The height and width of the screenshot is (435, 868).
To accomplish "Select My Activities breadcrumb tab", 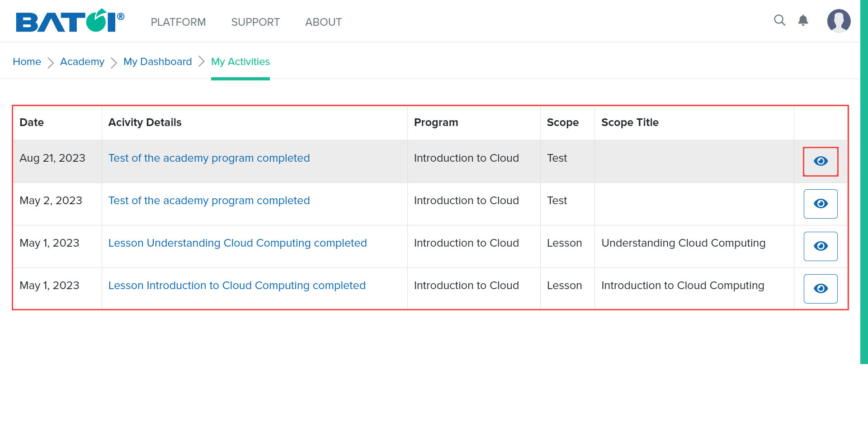I will [x=241, y=61].
